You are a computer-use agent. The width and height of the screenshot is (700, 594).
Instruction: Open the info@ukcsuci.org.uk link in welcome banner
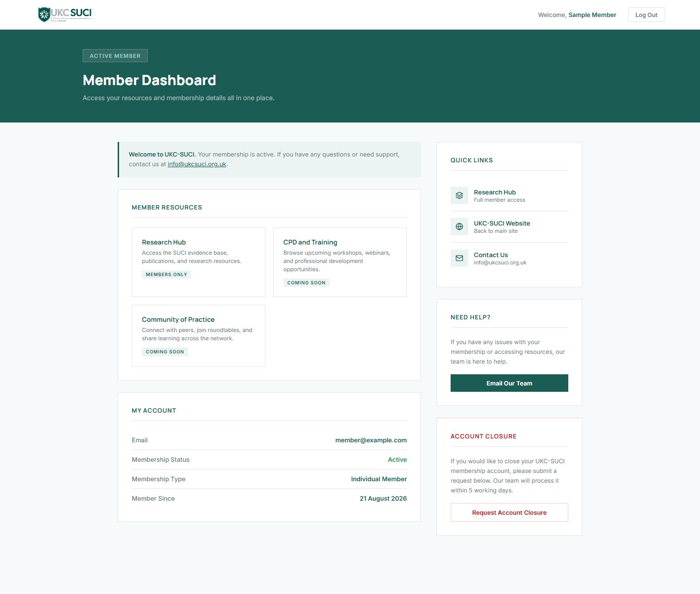tap(197, 164)
